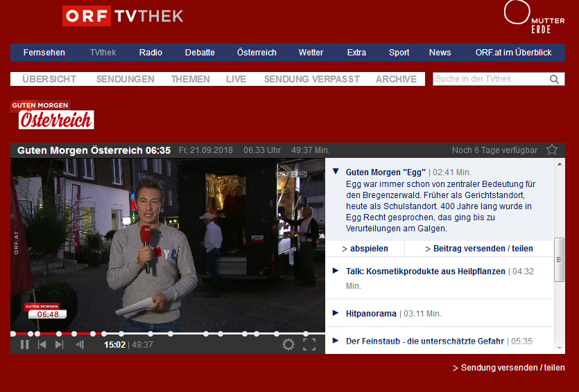Expand the Hitpanorama segment
This screenshot has width=579, height=392.
click(336, 313)
